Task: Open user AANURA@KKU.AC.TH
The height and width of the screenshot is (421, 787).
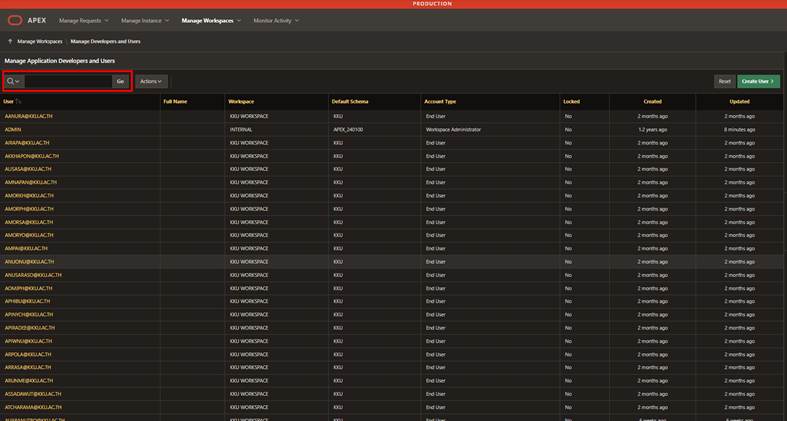Action: 29,116
